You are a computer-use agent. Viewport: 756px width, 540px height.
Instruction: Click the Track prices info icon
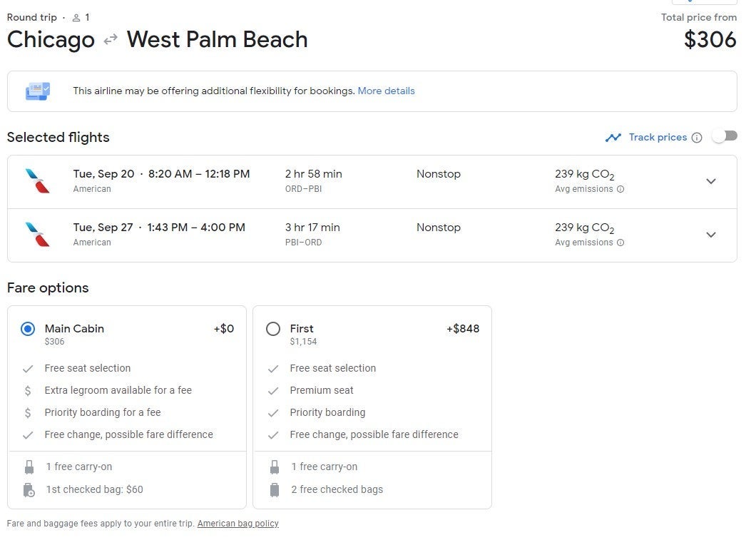pyautogui.click(x=697, y=138)
